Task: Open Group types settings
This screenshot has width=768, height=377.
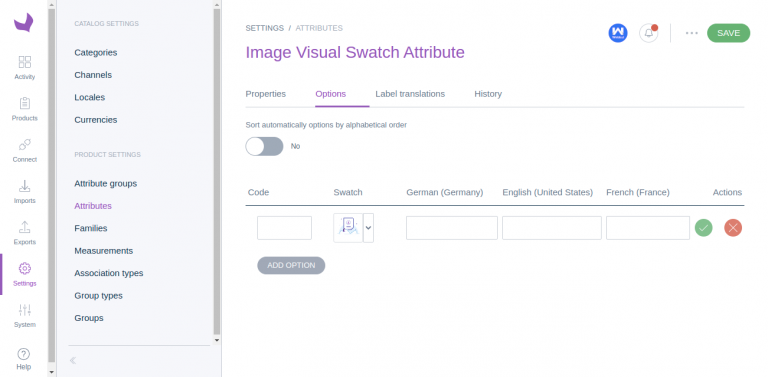Action: pos(98,296)
